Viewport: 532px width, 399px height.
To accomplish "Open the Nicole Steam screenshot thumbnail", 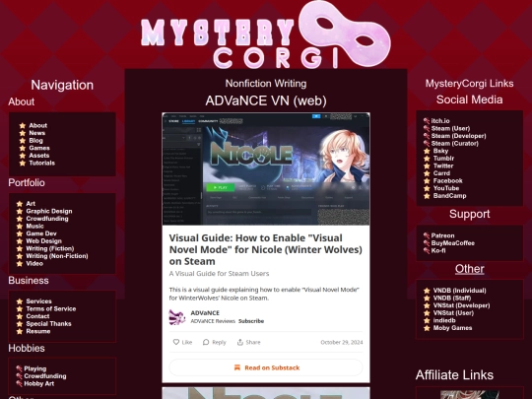I will click(x=266, y=169).
